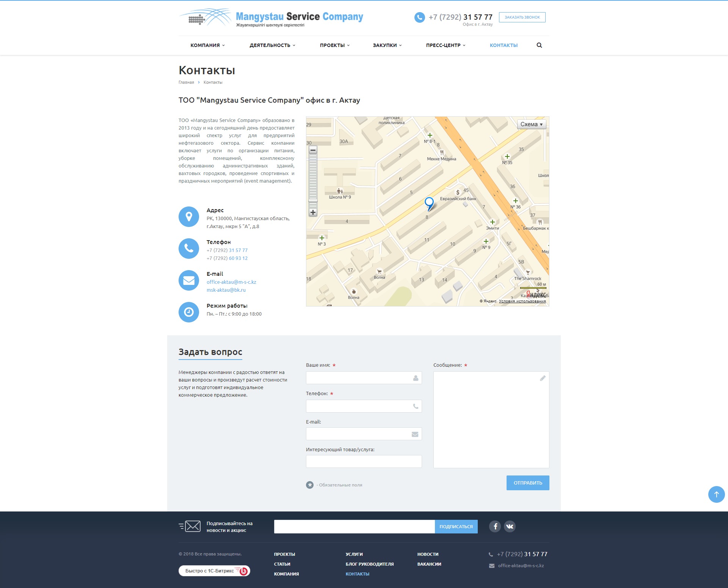Click the Быстро с 1С-Битрикс badge
The height and width of the screenshot is (588, 728).
(214, 571)
